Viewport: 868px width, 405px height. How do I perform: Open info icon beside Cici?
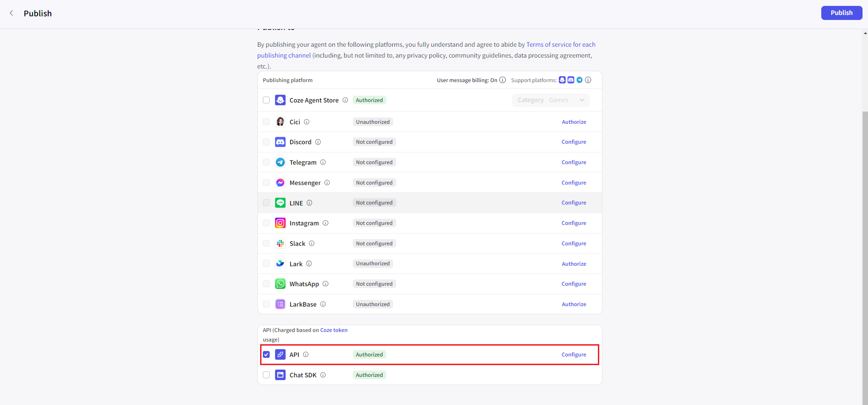pos(306,122)
